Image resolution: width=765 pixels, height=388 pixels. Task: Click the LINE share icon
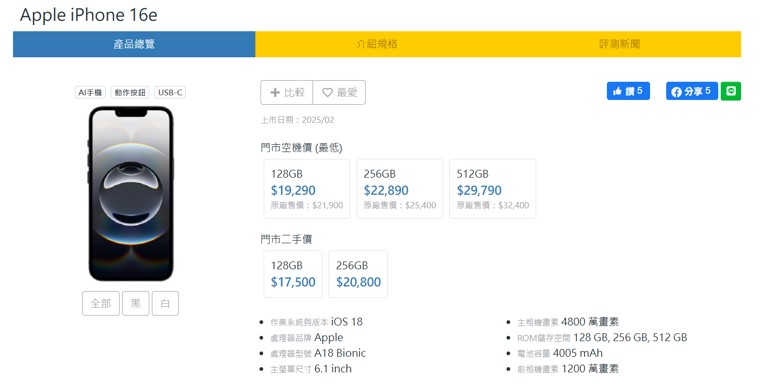click(x=730, y=91)
